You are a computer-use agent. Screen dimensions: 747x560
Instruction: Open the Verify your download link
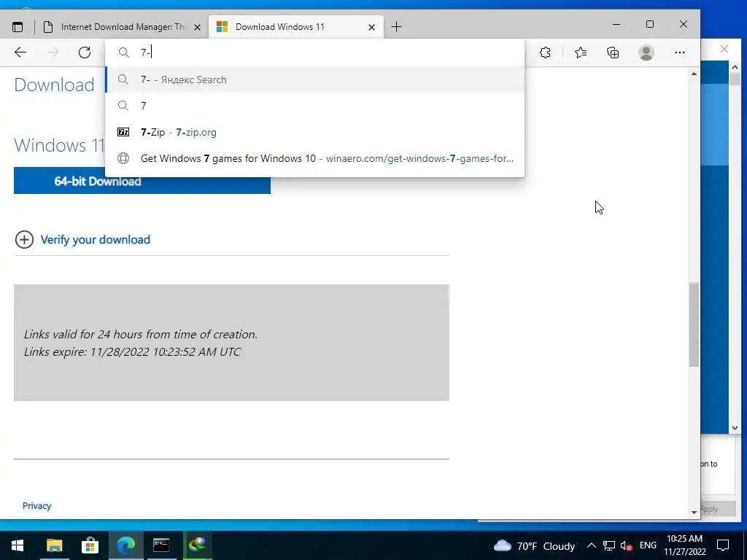point(96,239)
